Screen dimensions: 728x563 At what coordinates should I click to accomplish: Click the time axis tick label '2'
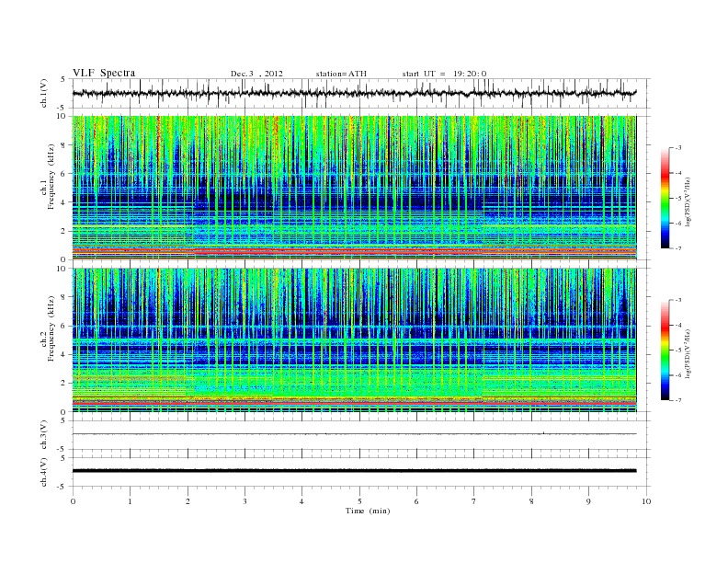[188, 501]
